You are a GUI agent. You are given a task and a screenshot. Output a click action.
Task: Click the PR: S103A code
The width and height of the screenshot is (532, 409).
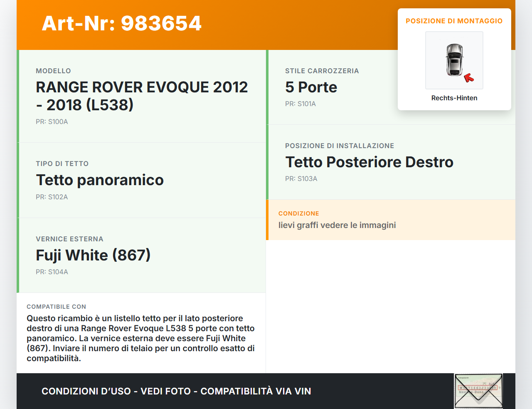[x=301, y=178]
